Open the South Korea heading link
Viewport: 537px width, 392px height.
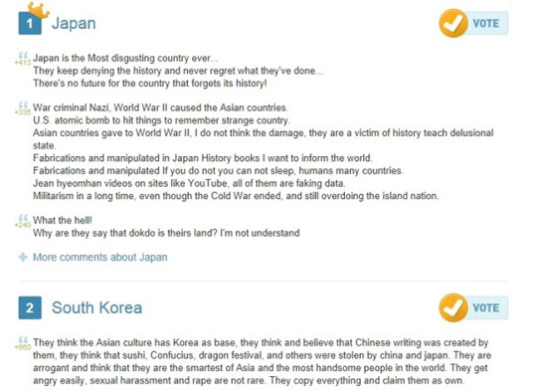tap(96, 307)
